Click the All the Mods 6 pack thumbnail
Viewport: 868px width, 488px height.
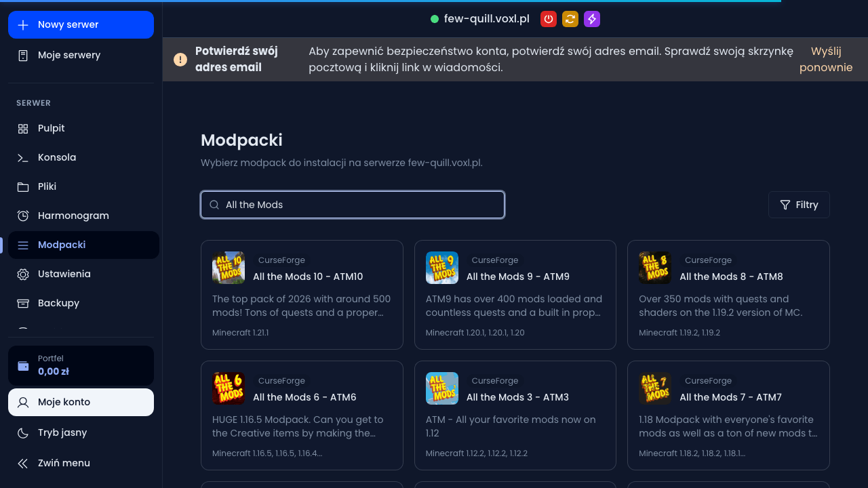click(229, 388)
